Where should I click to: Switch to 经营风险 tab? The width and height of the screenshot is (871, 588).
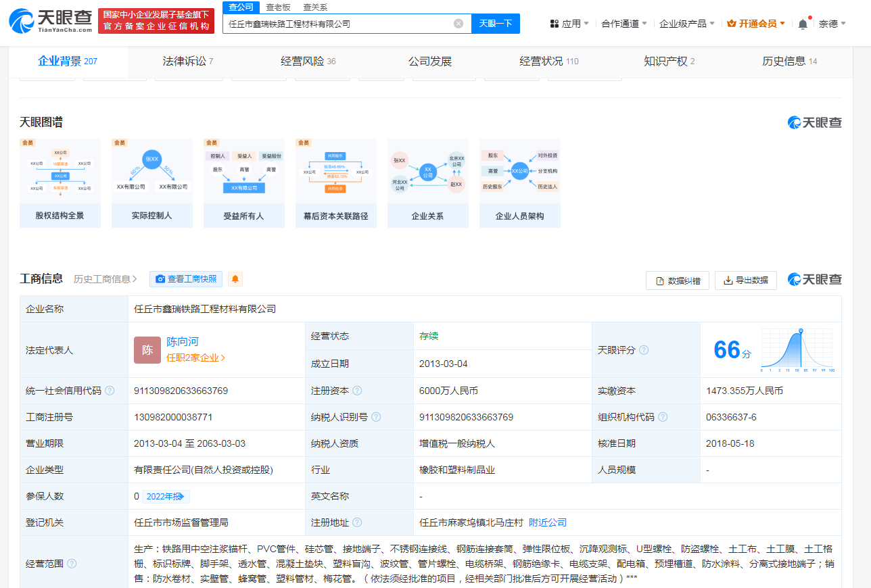click(x=308, y=62)
